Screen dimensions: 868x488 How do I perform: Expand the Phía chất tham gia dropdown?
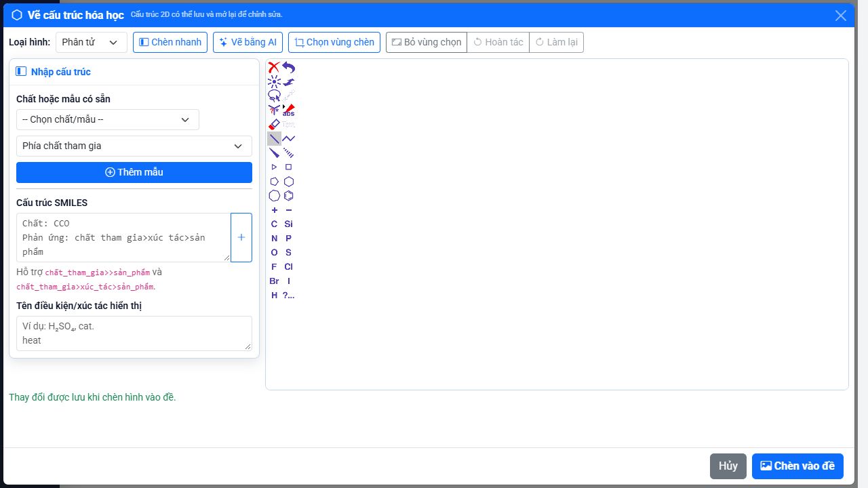[x=134, y=146]
